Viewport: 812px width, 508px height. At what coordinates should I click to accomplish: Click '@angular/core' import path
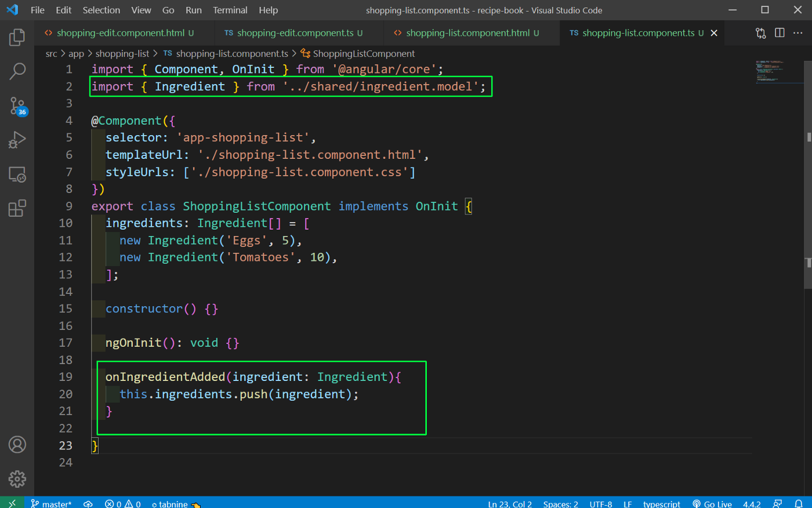tap(384, 69)
